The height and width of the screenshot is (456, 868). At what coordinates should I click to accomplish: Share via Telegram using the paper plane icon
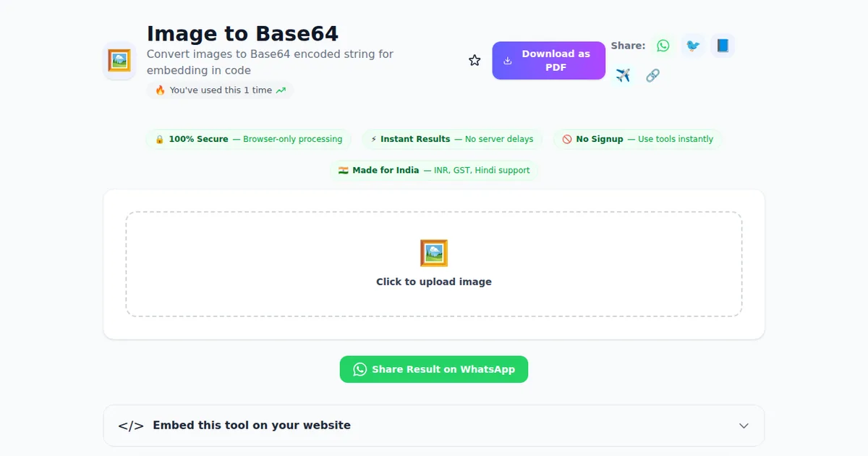623,75
